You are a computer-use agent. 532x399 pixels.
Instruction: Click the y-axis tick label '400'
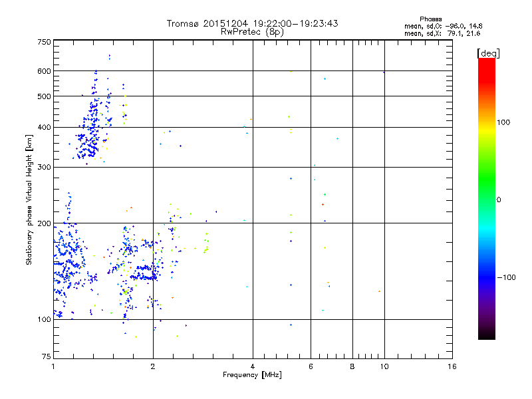(x=44, y=128)
